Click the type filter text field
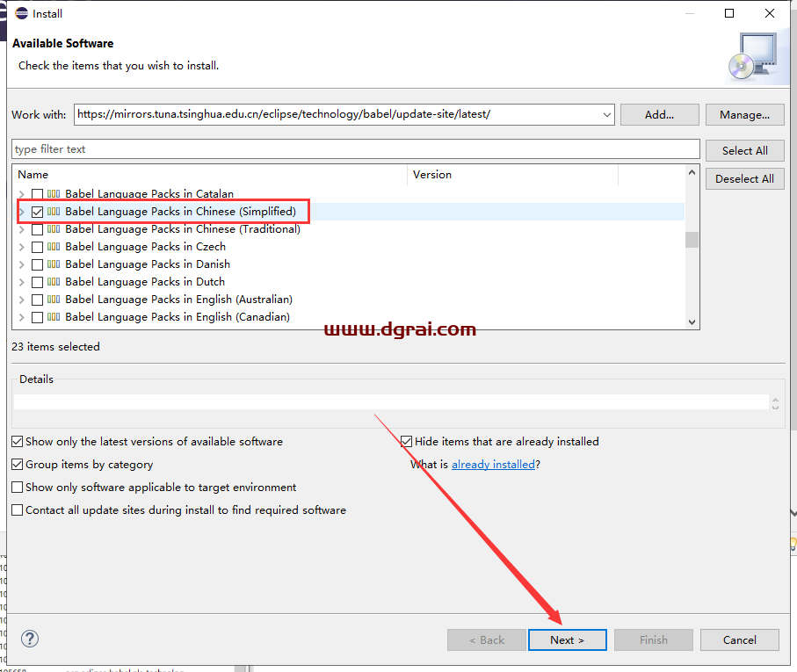797x672 pixels. click(x=355, y=149)
